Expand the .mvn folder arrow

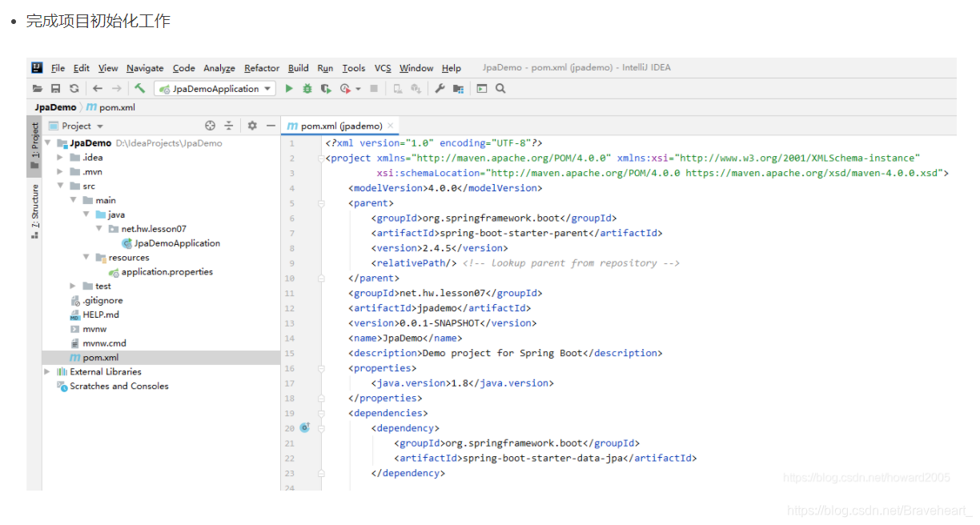tap(61, 172)
